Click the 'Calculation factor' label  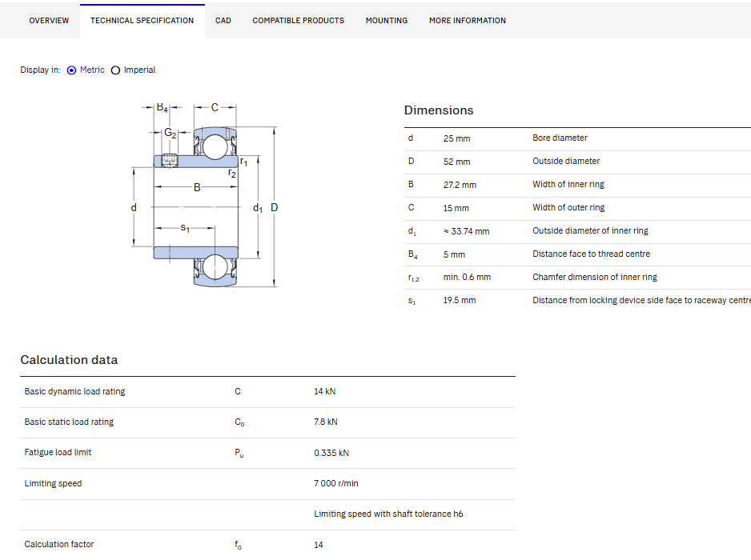click(59, 544)
